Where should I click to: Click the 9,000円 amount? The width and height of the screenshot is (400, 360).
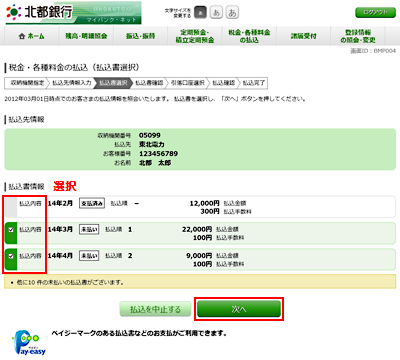[x=199, y=256]
